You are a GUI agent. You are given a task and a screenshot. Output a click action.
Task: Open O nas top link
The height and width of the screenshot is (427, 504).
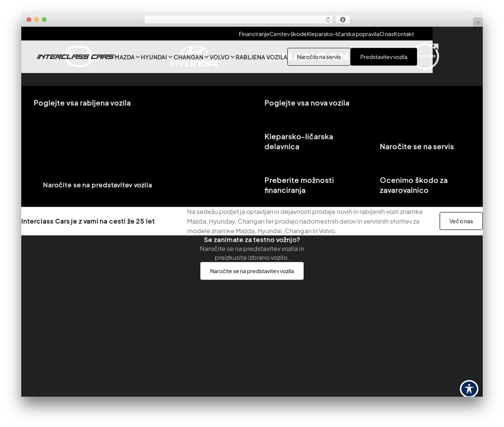click(387, 34)
